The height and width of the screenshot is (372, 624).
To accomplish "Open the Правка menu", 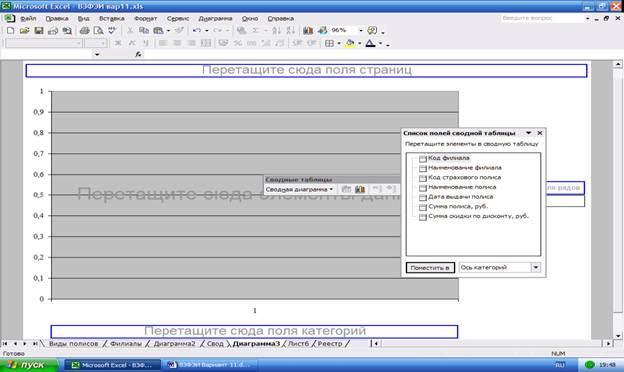I will pos(57,18).
